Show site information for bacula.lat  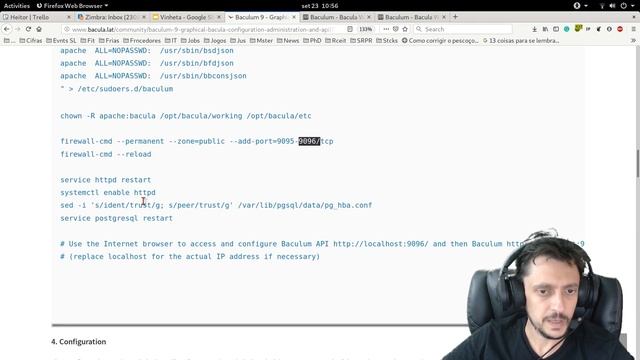(x=67, y=29)
